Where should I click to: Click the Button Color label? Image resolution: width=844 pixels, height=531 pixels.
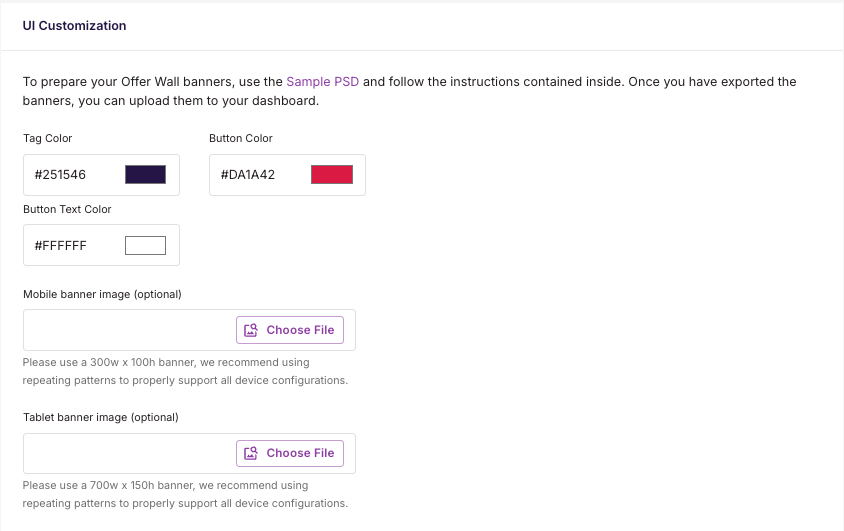pyautogui.click(x=241, y=138)
